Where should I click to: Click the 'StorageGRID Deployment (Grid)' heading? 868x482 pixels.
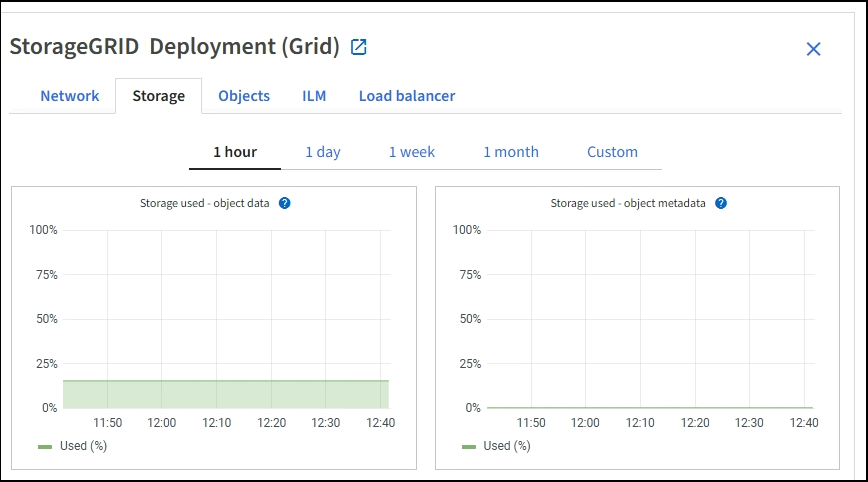coord(175,47)
